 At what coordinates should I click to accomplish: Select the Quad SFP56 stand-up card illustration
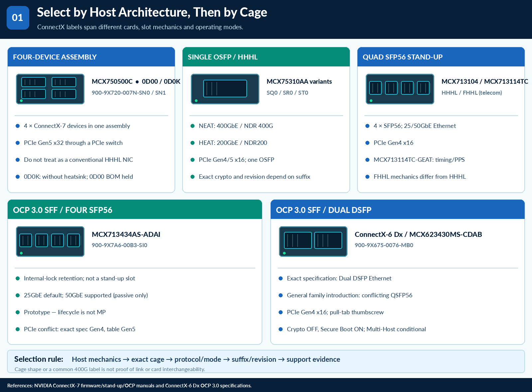coord(400,89)
